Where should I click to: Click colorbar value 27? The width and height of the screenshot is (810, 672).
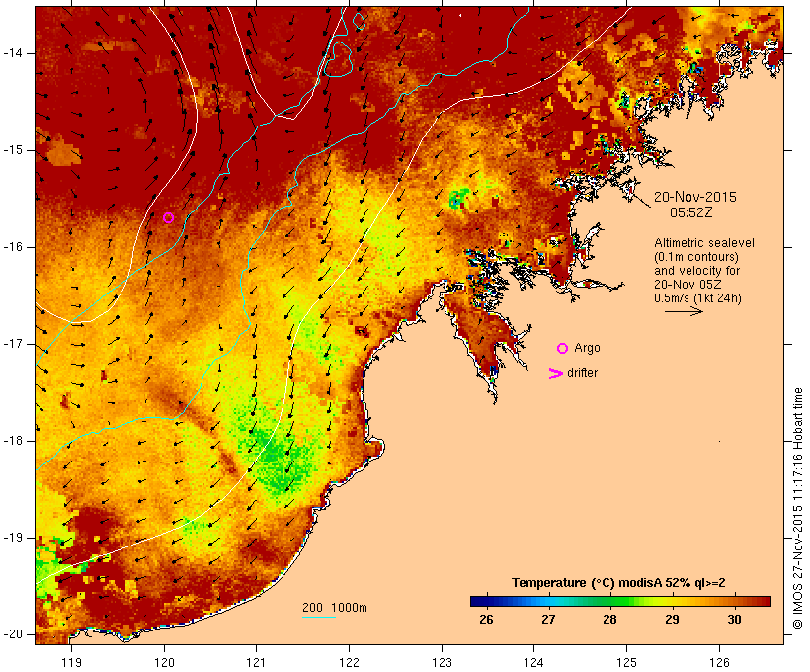548,620
